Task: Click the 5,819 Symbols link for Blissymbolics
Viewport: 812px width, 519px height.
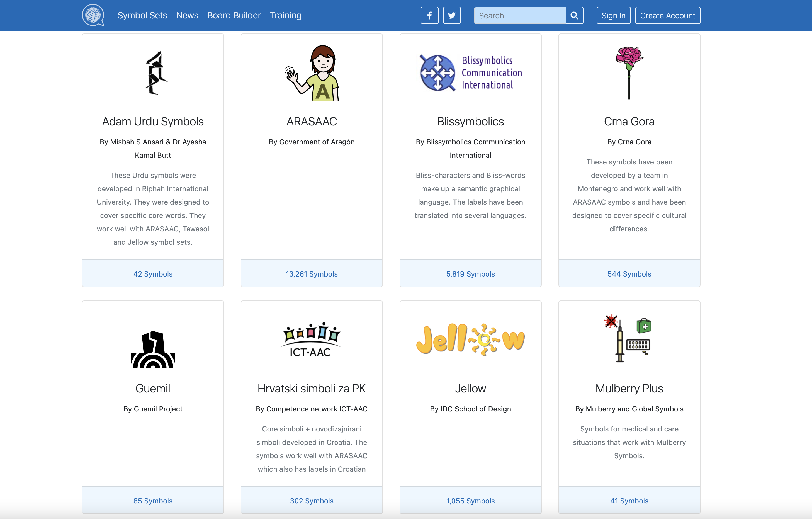Action: point(471,273)
